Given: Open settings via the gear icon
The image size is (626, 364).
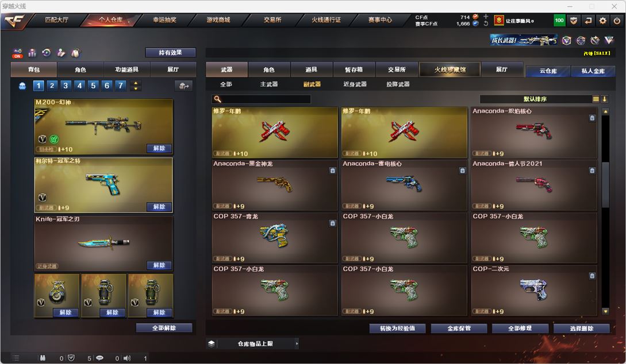Looking at the screenshot, I should tap(602, 20).
